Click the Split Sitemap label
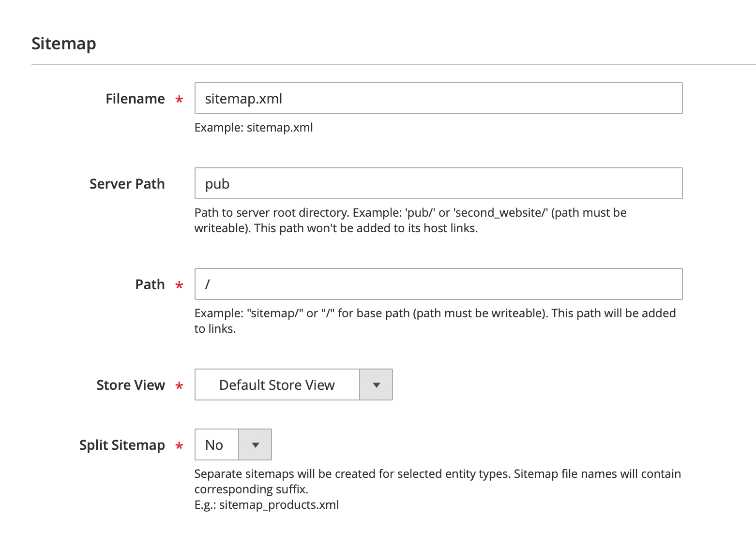This screenshot has width=756, height=533. (122, 445)
